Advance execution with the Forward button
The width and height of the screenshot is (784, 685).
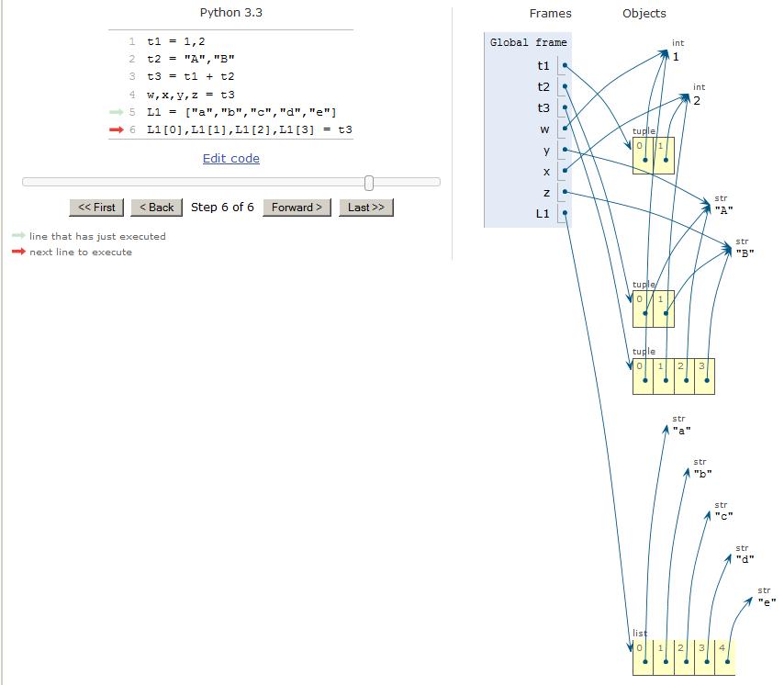297,208
